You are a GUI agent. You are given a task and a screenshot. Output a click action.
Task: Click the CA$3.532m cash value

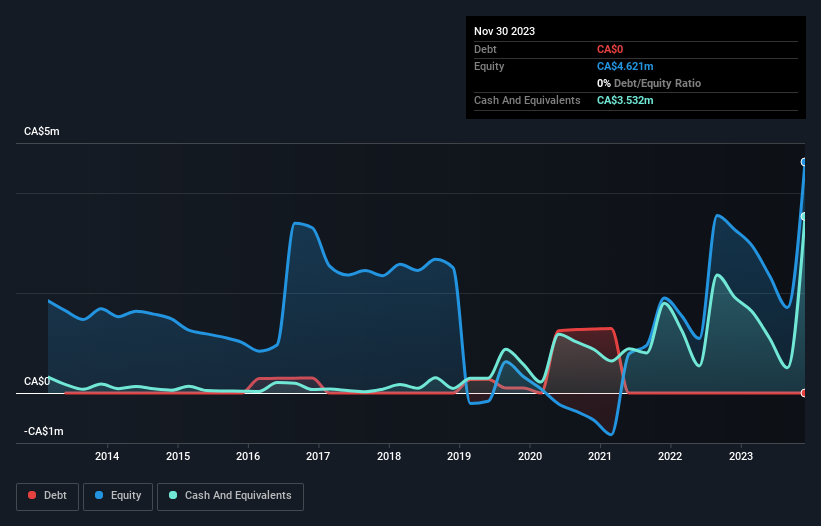click(x=625, y=100)
